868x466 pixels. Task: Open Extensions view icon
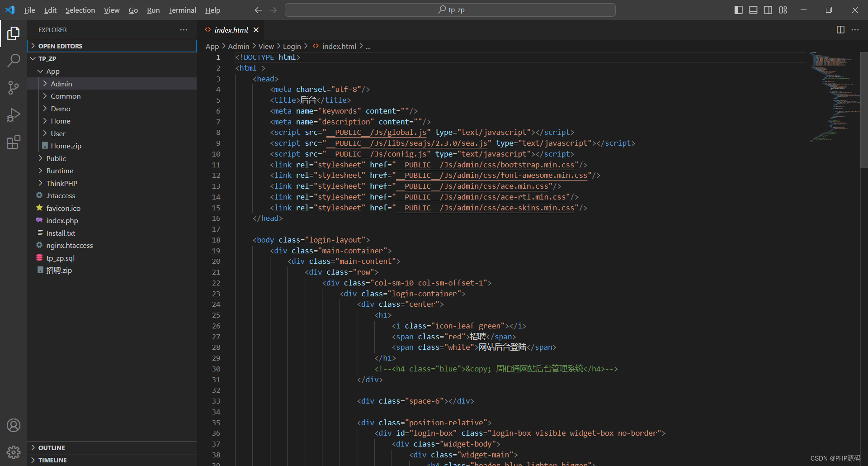(14, 142)
